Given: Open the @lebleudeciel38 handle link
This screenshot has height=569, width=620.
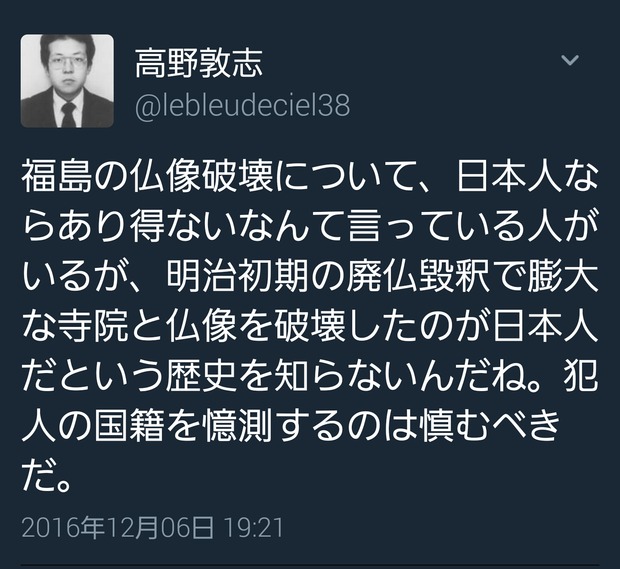Looking at the screenshot, I should point(242,105).
